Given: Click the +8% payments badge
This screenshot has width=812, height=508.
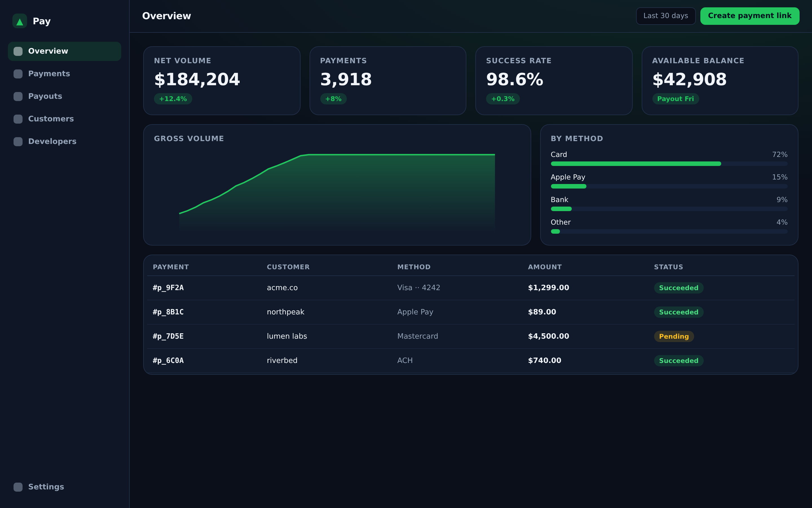Looking at the screenshot, I should click(x=333, y=99).
